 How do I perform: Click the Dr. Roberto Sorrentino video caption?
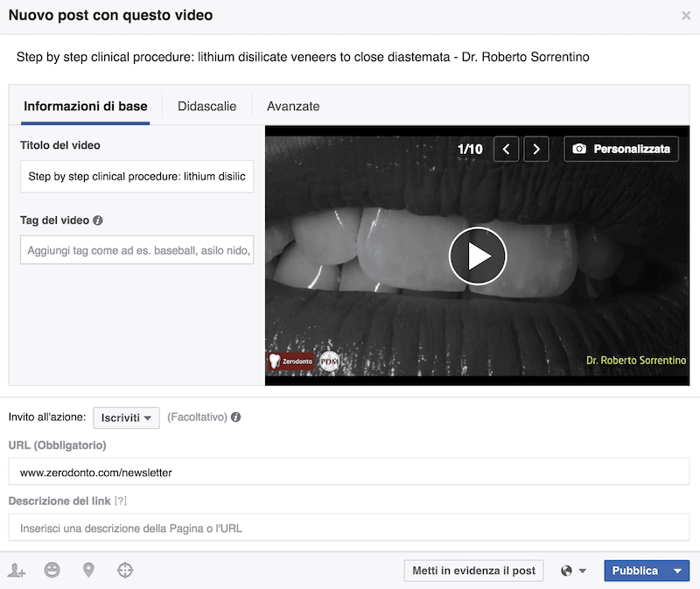[636, 361]
